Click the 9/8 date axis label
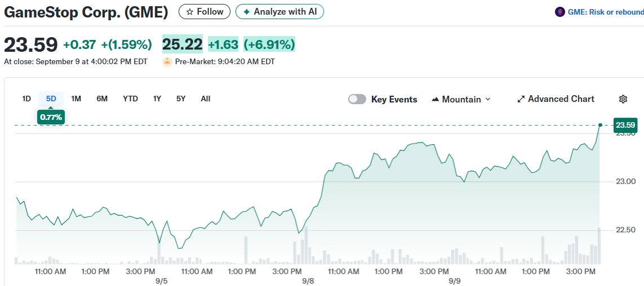Screen dimensions: 644x286 [308, 281]
